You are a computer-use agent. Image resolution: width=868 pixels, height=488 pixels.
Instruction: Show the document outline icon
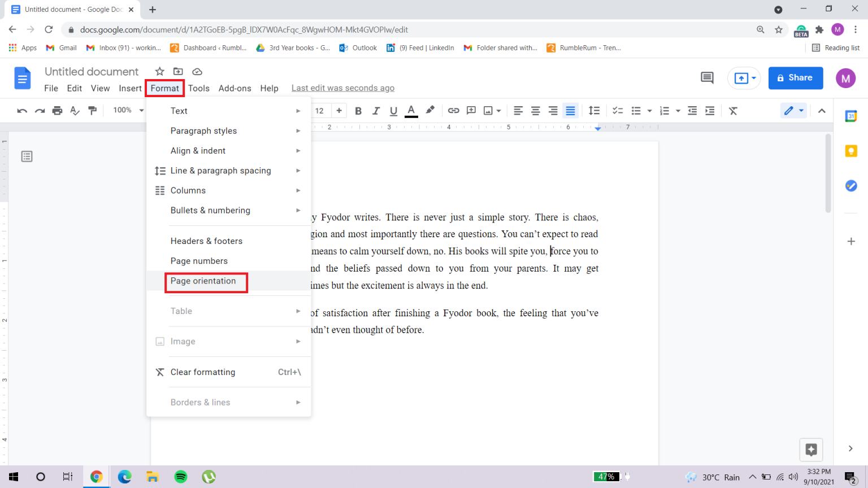pyautogui.click(x=27, y=156)
